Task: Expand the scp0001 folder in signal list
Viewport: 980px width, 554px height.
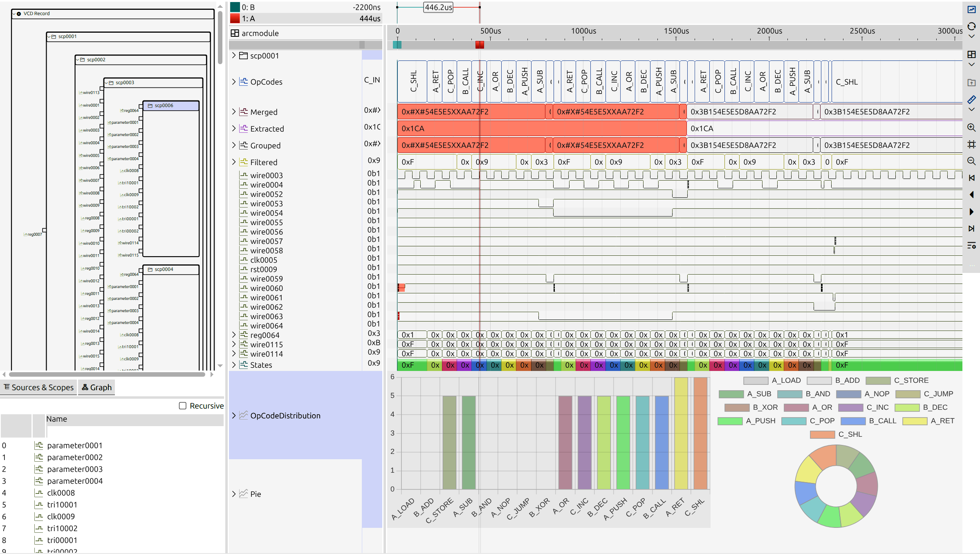Action: pos(234,56)
